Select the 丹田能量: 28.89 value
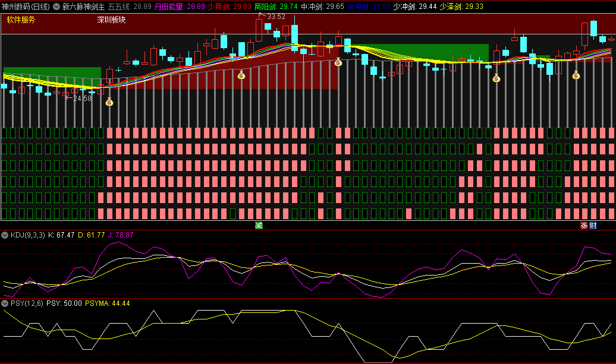This screenshot has height=364, width=616. (x=180, y=7)
